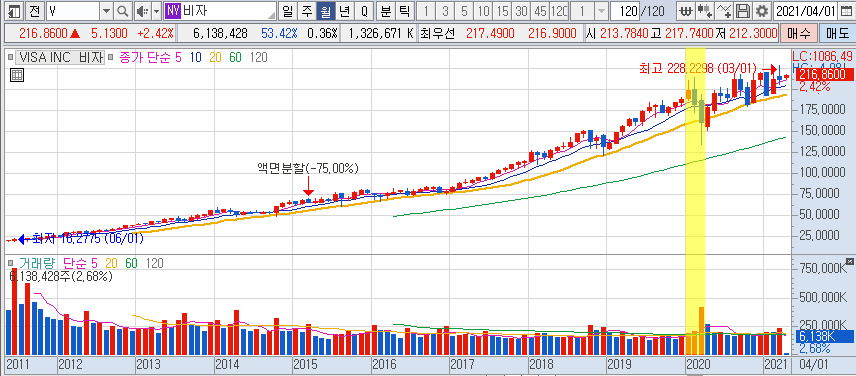Click the data table grid icon on chart

pyautogui.click(x=17, y=75)
